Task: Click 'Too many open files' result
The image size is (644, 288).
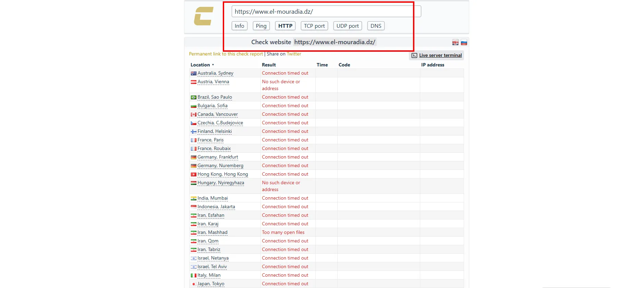Action: click(x=283, y=233)
